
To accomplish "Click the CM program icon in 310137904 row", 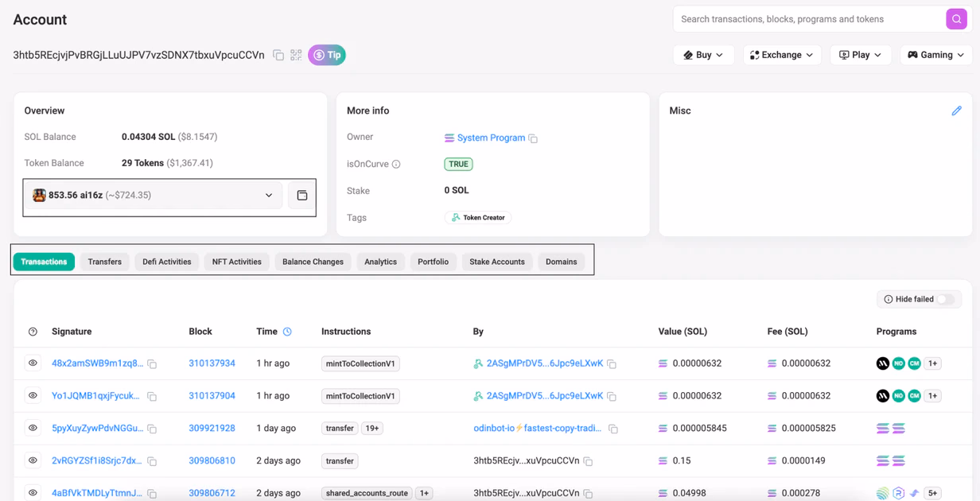I will [915, 396].
